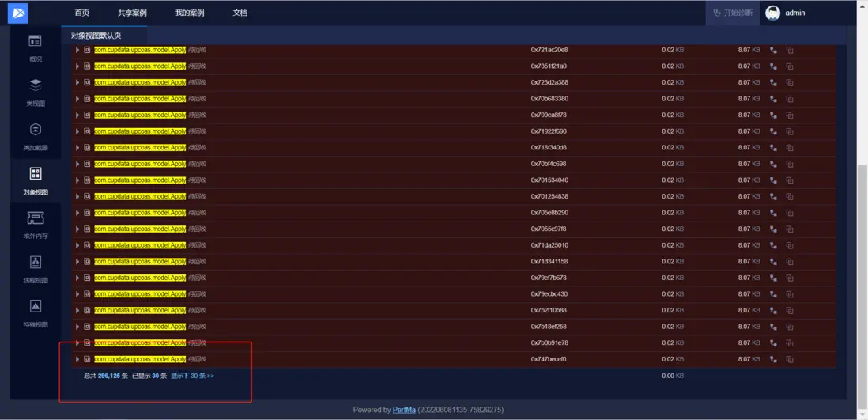Click copy icon for row 0x705e8b290
Viewport: 868px width, 420px height.
790,213
